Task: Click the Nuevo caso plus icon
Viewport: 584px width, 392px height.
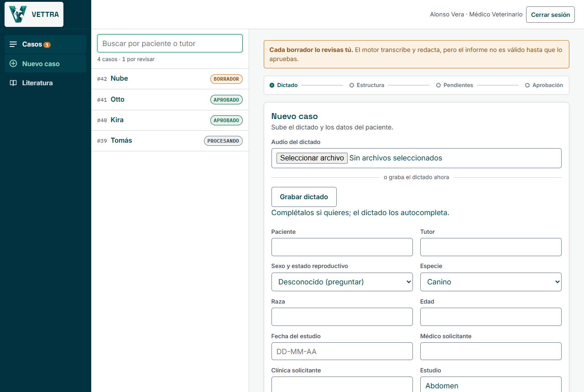Action: click(13, 63)
